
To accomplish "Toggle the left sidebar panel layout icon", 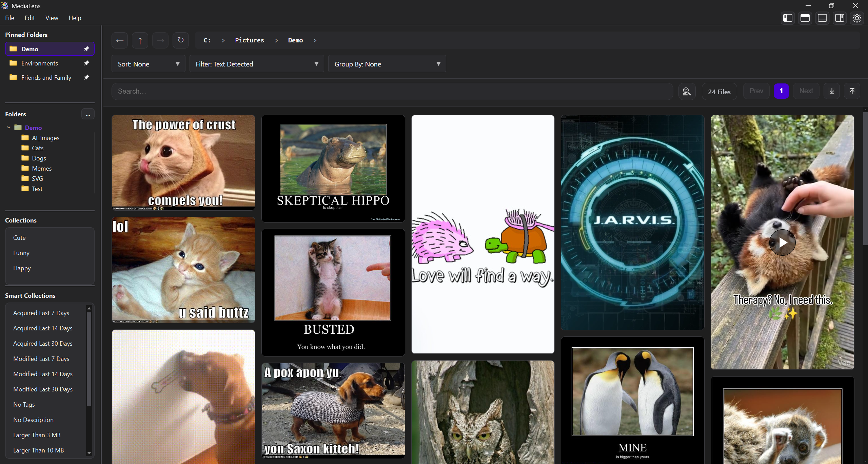I will pos(788,18).
